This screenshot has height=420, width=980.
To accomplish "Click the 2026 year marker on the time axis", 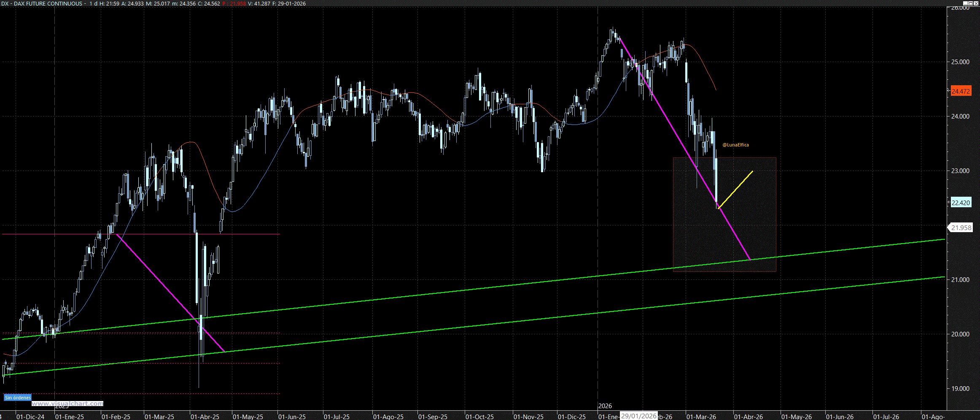I will pyautogui.click(x=605, y=406).
